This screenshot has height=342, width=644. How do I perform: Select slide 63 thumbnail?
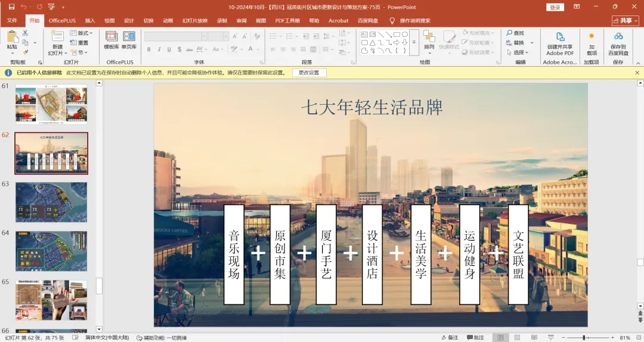pos(51,203)
